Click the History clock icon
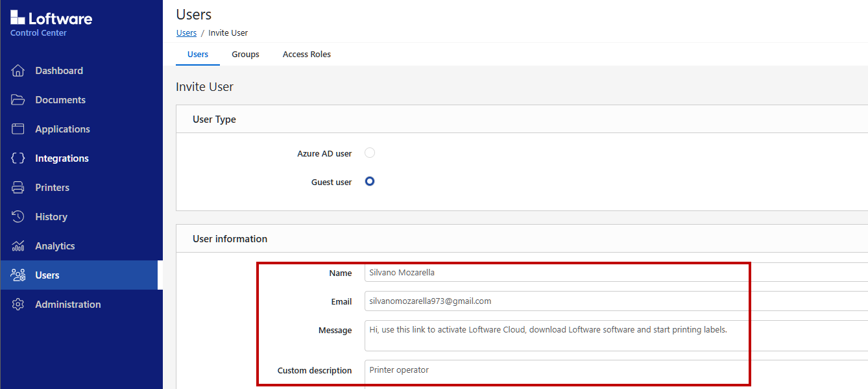This screenshot has width=868, height=389. click(18, 217)
